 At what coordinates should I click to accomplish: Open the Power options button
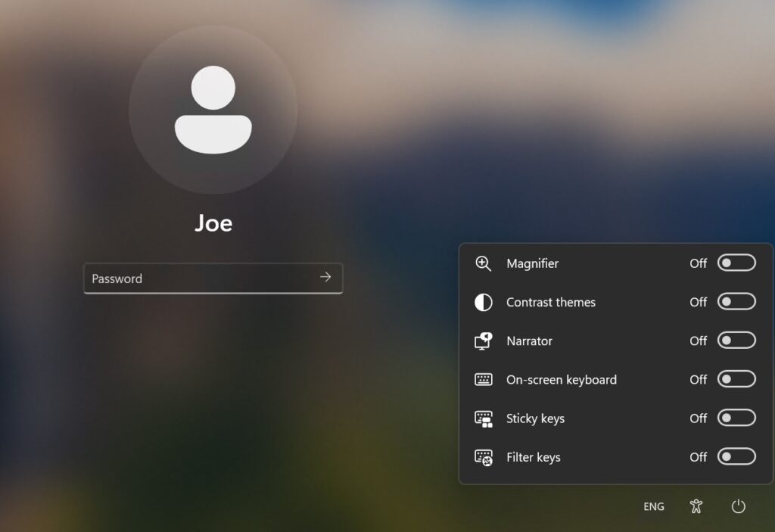(739, 506)
